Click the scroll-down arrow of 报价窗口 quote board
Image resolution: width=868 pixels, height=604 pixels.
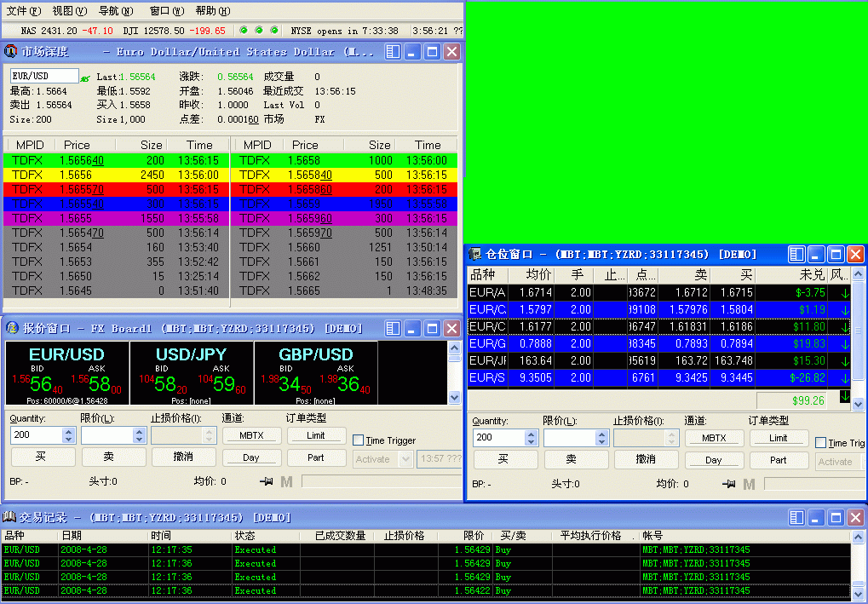point(455,398)
